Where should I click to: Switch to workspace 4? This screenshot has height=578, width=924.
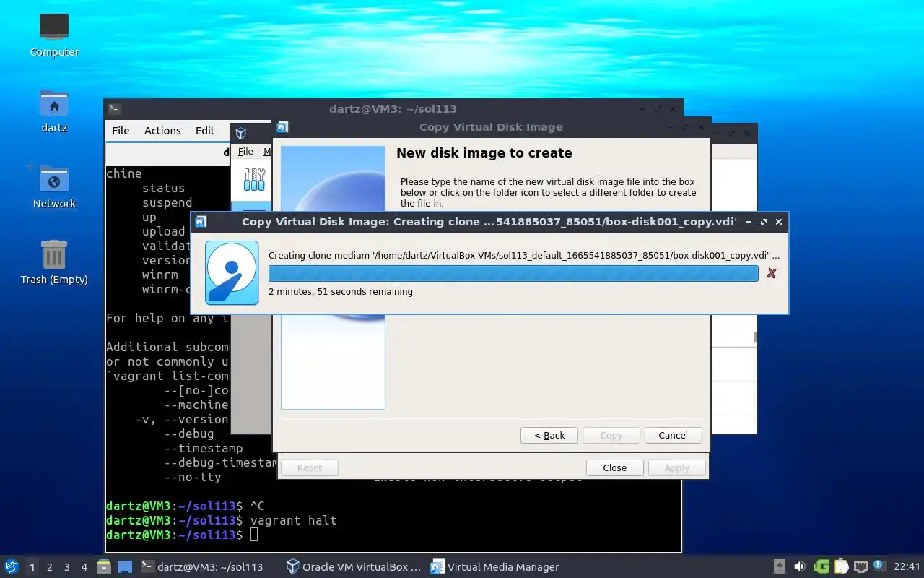click(84, 567)
